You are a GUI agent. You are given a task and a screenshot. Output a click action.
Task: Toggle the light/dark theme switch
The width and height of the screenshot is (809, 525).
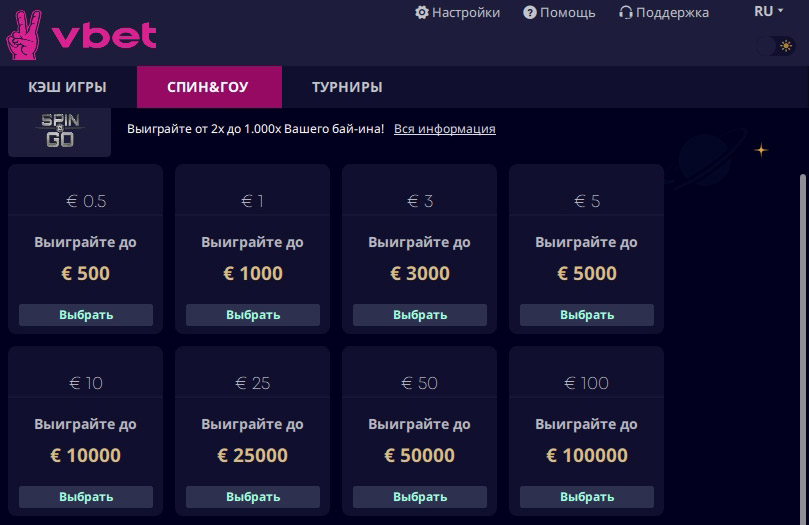tap(775, 46)
